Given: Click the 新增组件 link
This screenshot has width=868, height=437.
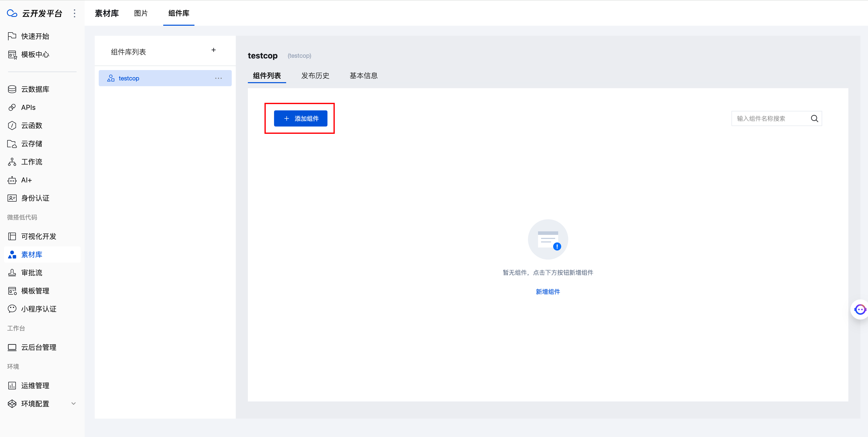Looking at the screenshot, I should point(548,292).
